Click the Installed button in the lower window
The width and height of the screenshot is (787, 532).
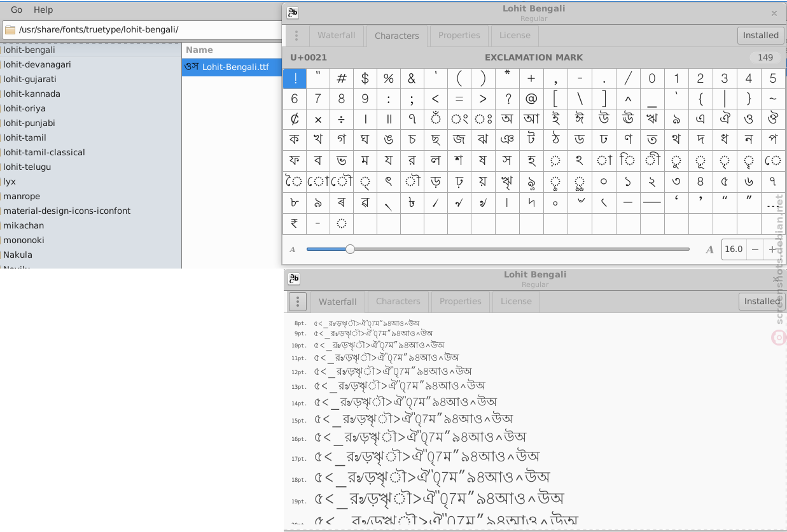pos(761,301)
